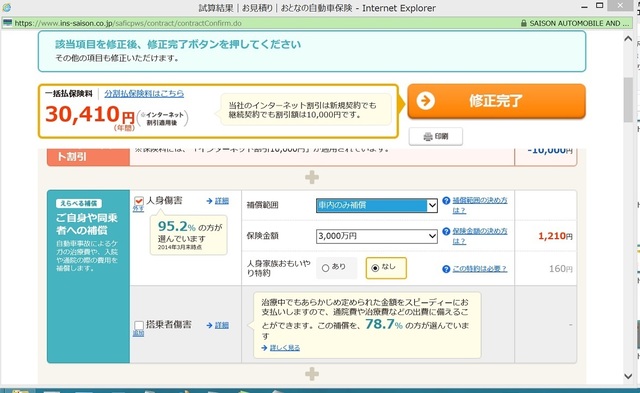Minimize the Internet Explorer window

pyautogui.click(x=584, y=7)
